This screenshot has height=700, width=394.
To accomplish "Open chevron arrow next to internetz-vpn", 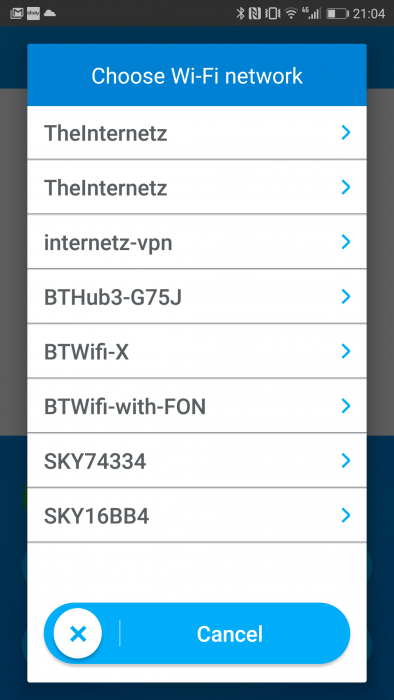I will click(x=345, y=242).
